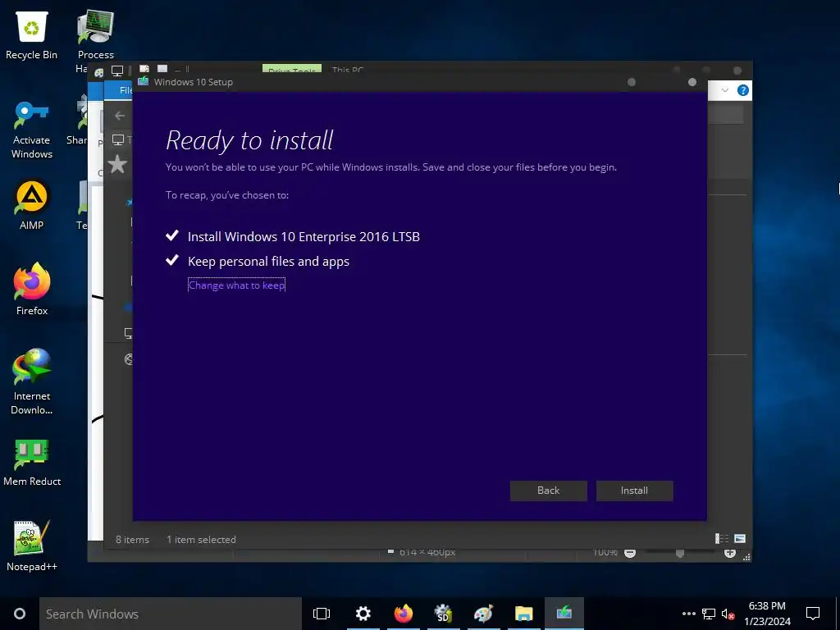Open Settings gear on the taskbar
Image resolution: width=840 pixels, height=630 pixels.
click(363, 614)
